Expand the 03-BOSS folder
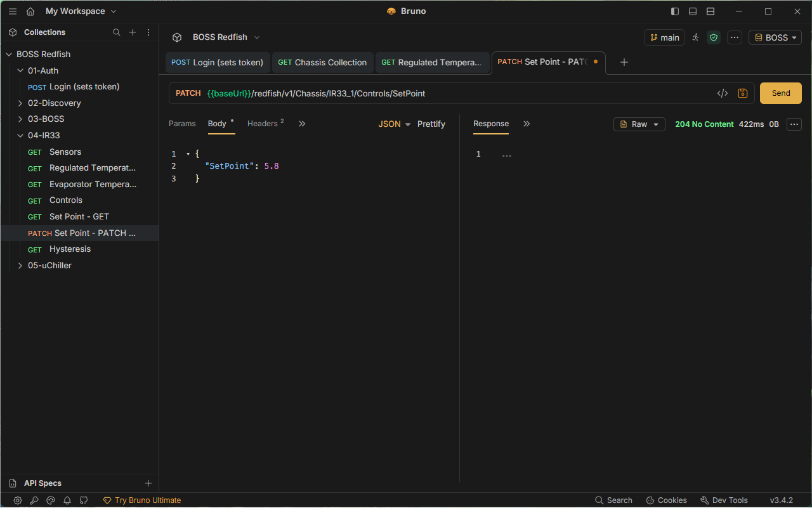The height and width of the screenshot is (508, 812). tap(20, 119)
